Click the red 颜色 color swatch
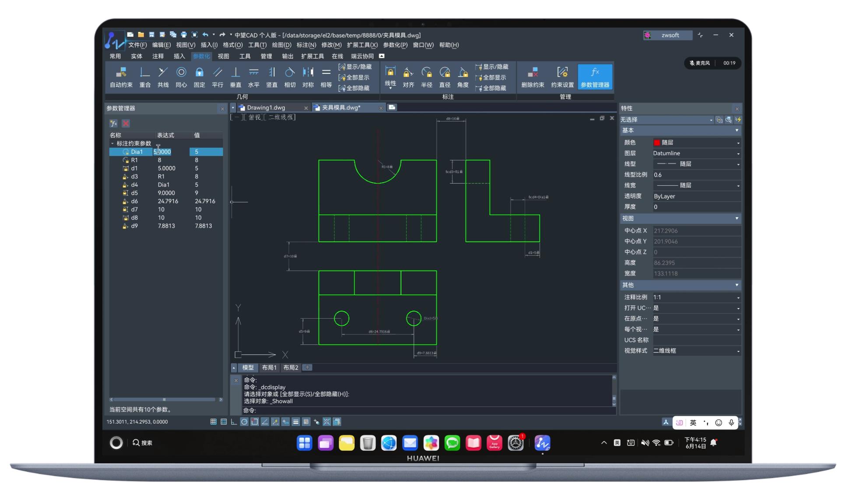This screenshot has width=844, height=504. [657, 143]
